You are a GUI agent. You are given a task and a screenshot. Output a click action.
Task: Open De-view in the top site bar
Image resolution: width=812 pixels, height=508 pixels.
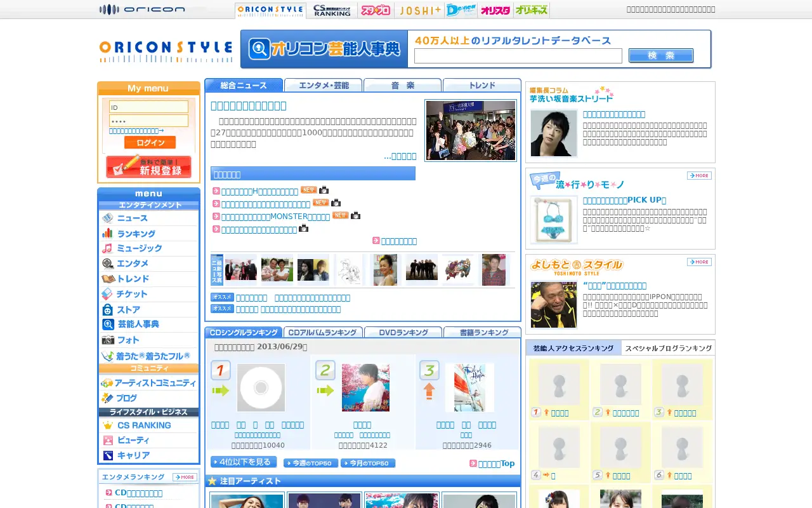461,10
